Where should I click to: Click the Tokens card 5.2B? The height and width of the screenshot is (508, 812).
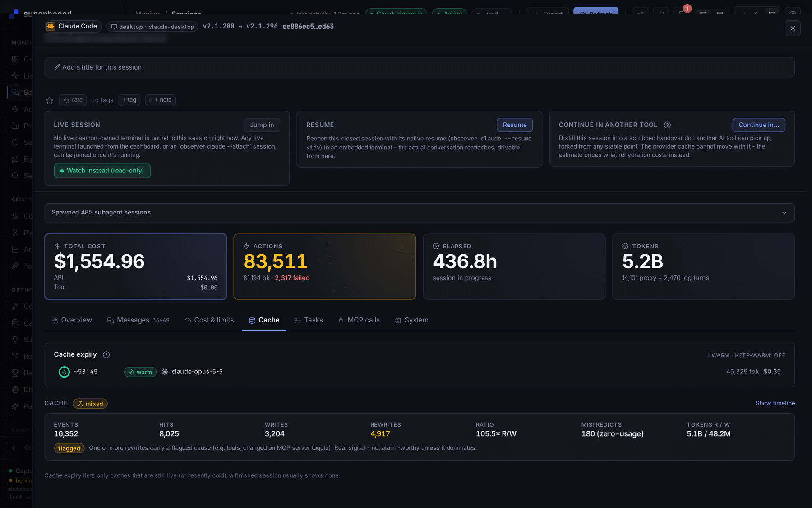tap(704, 266)
